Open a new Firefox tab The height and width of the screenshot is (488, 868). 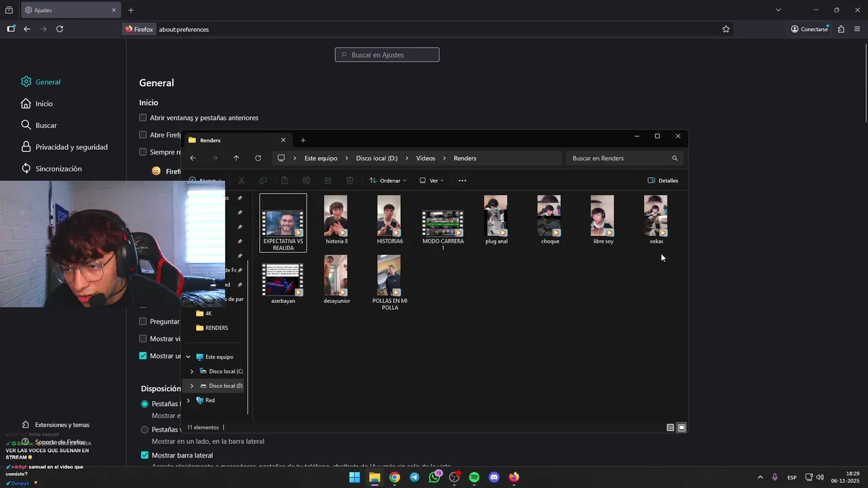pyautogui.click(x=131, y=10)
